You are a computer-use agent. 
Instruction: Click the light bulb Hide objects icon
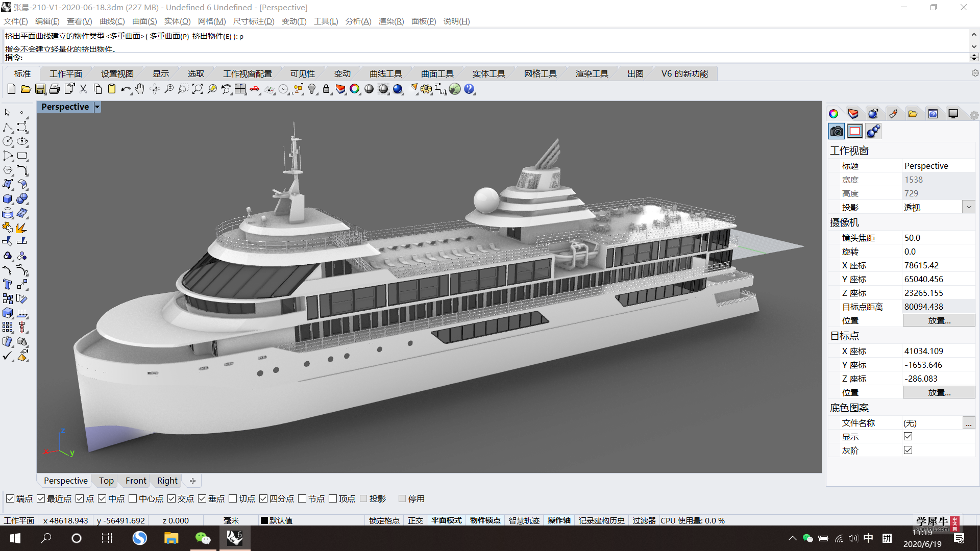pyautogui.click(x=312, y=89)
